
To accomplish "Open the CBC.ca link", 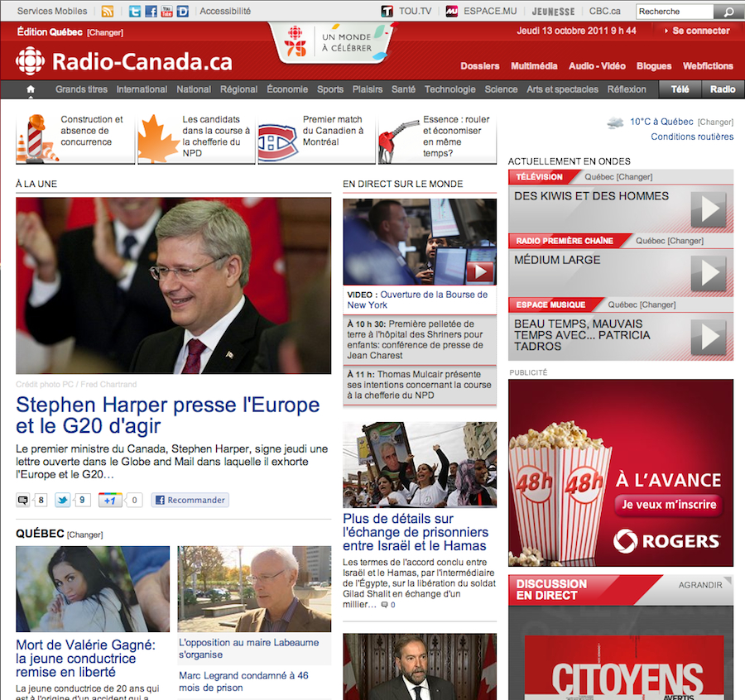I will click(x=605, y=11).
